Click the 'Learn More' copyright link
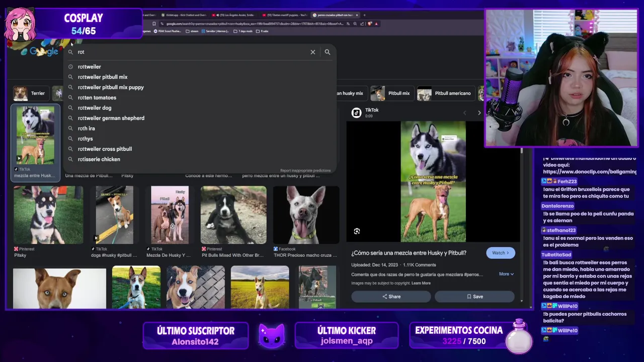Screen dimensions: 644x362 421,283
